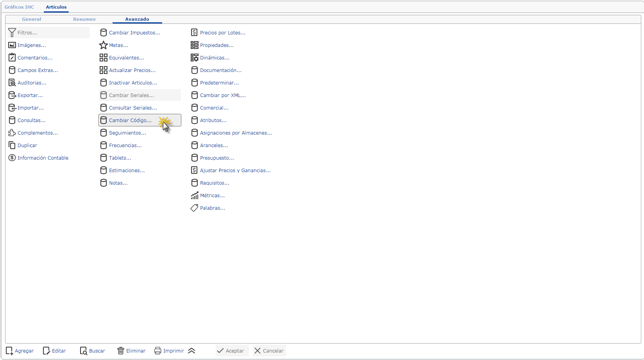Click the Palabras tag icon
644x360 pixels.
click(194, 208)
